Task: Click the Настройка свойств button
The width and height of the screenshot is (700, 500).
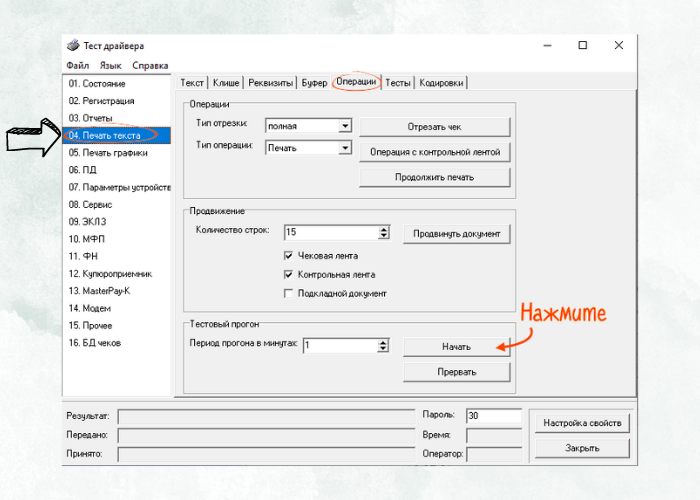Action: pos(582,423)
